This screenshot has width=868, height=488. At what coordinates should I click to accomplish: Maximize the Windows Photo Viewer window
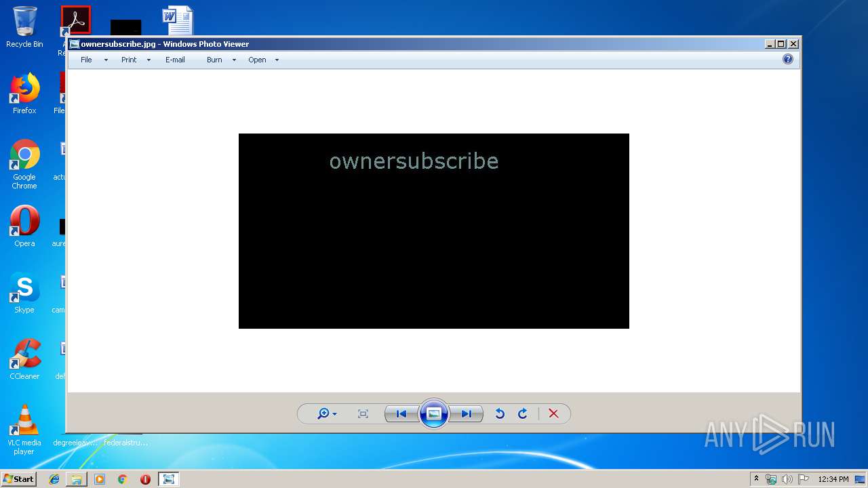[x=781, y=44]
